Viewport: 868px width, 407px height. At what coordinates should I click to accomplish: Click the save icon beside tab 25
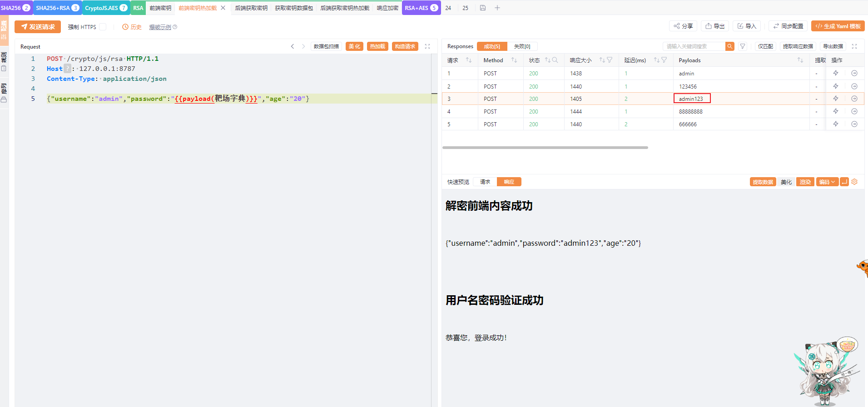tap(483, 8)
